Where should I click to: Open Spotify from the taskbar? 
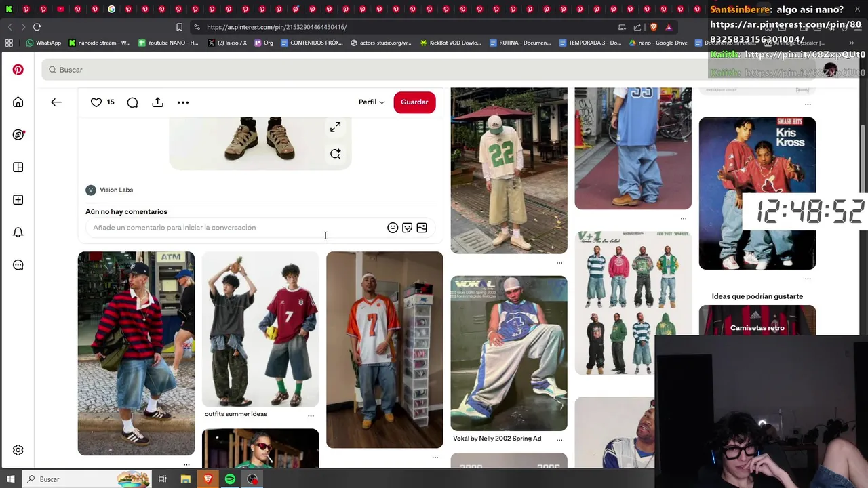click(230, 479)
